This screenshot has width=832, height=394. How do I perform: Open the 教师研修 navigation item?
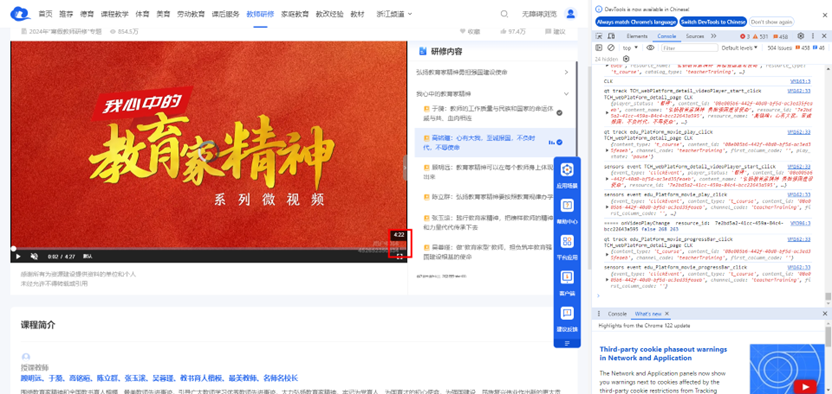coord(260,14)
